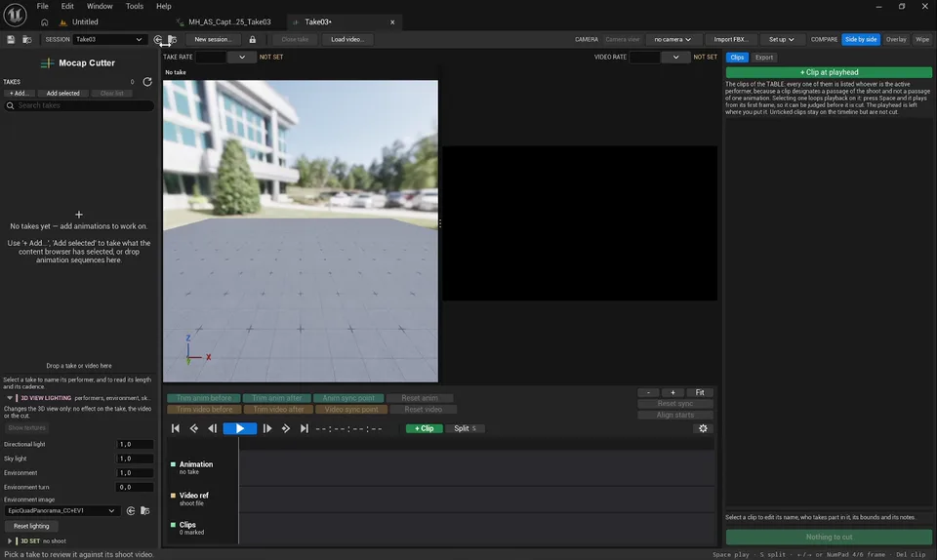This screenshot has width=937, height=560.
Task: Click the Search takes field
Action: (x=79, y=105)
